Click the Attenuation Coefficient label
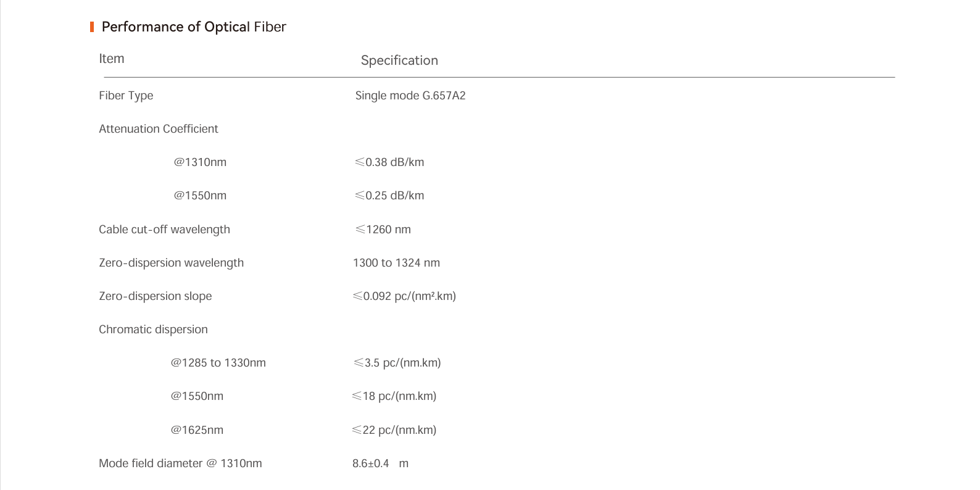980x490 pixels. (x=159, y=129)
